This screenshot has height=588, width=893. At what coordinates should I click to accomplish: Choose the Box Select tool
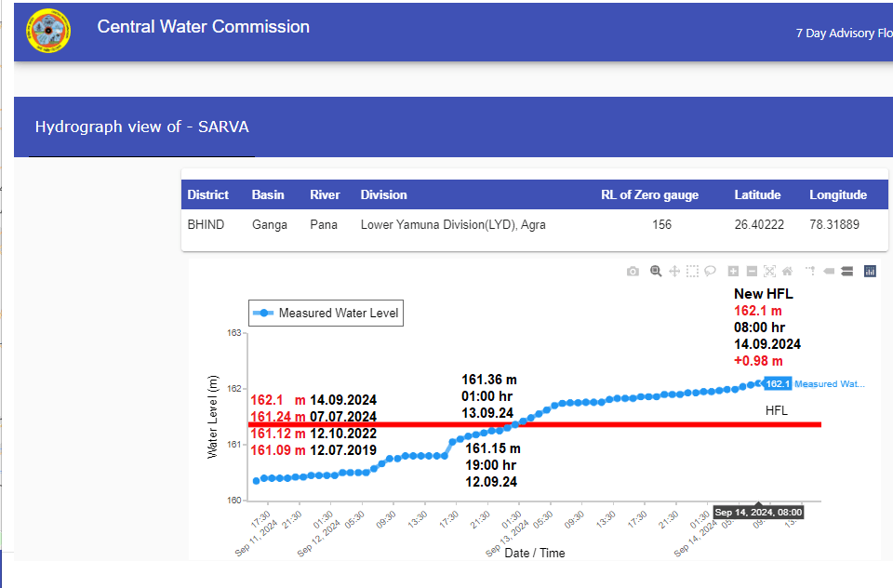[x=692, y=272]
